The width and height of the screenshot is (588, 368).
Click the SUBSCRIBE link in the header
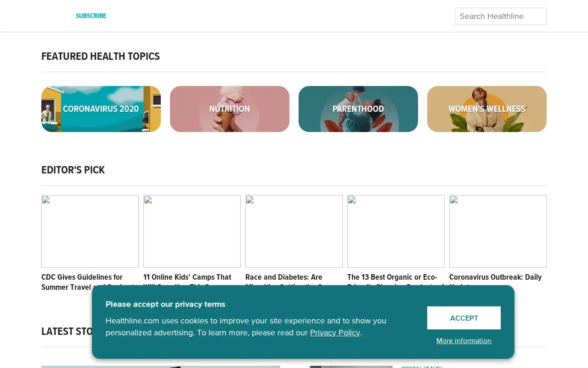pos(91,16)
